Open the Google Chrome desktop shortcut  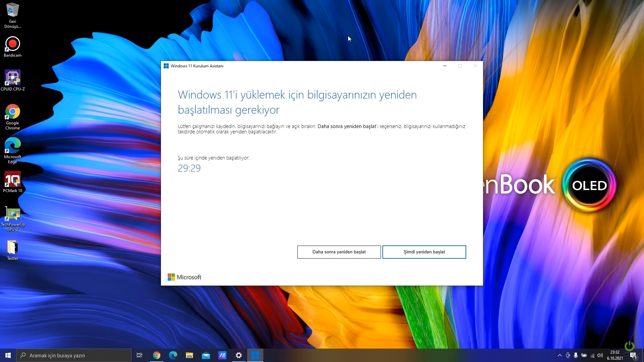(12, 112)
